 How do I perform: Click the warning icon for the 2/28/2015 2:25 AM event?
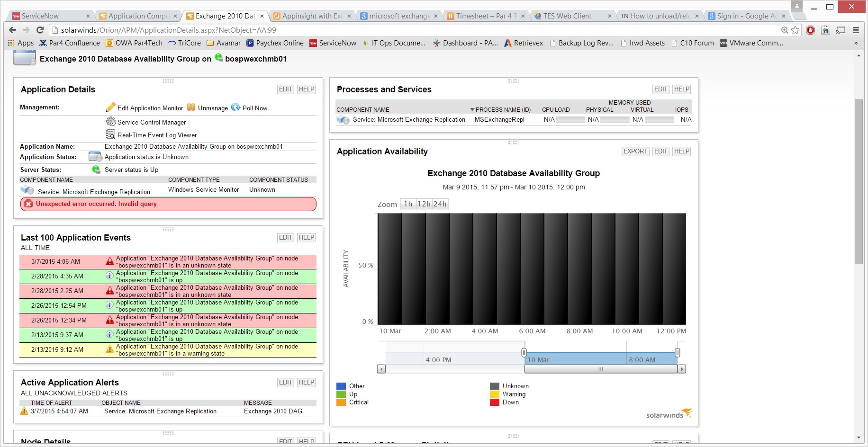[110, 291]
